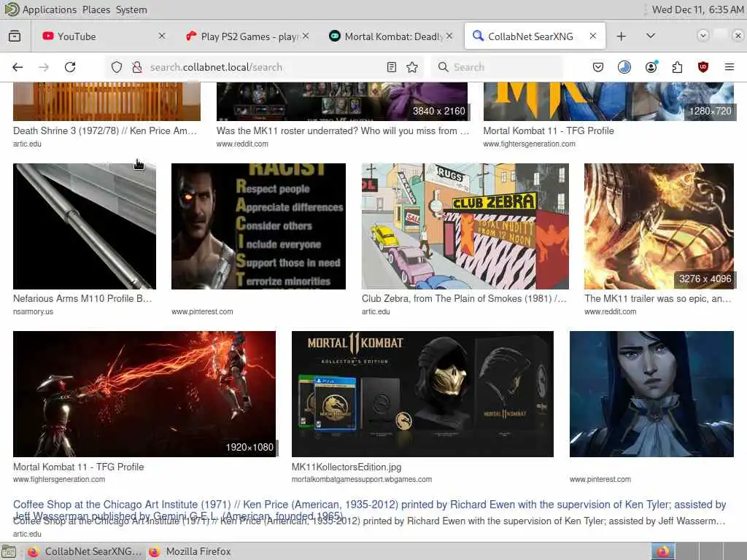Viewport: 747px width, 560px height.
Task: Open the 3840 x 2160 MK11 roster image
Action: (342, 101)
